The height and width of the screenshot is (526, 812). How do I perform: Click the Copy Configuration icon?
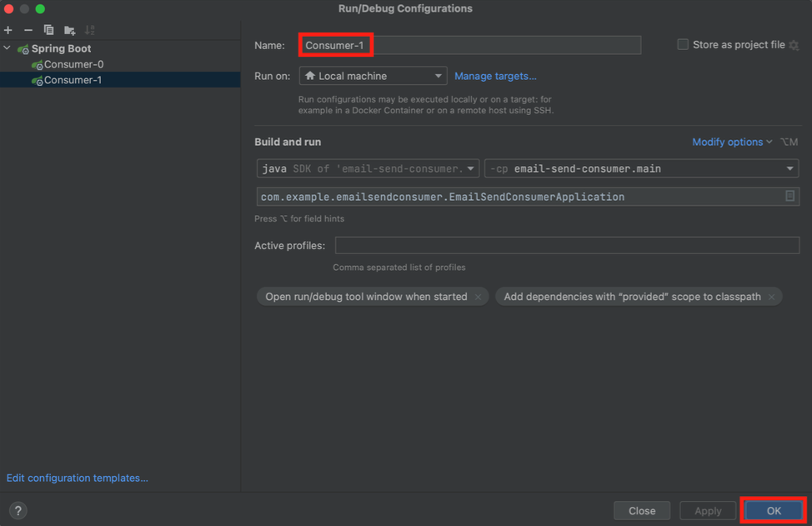[x=48, y=30]
